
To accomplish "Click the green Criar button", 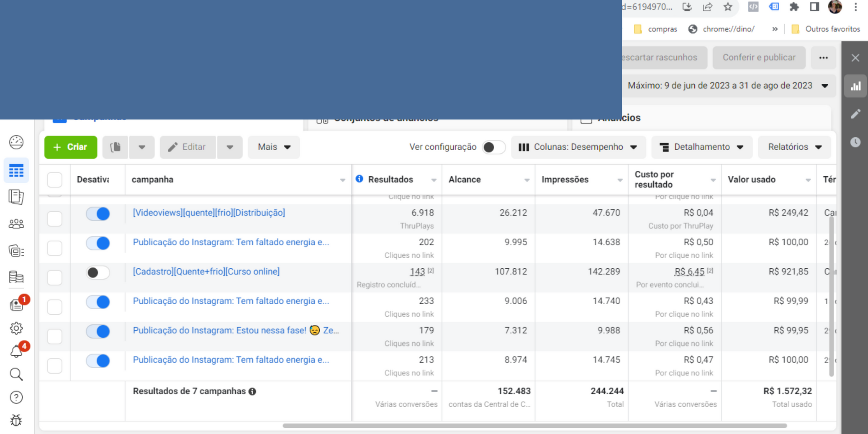I will coord(71,147).
